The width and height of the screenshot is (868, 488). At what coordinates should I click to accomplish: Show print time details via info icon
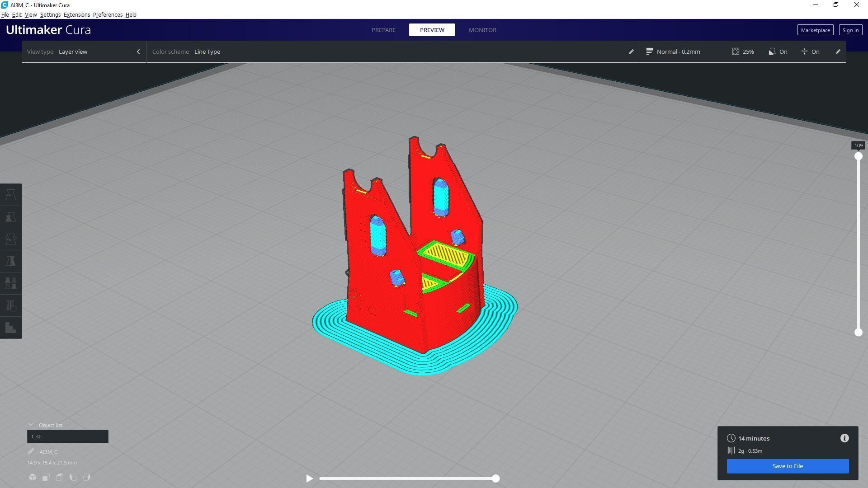(x=844, y=438)
